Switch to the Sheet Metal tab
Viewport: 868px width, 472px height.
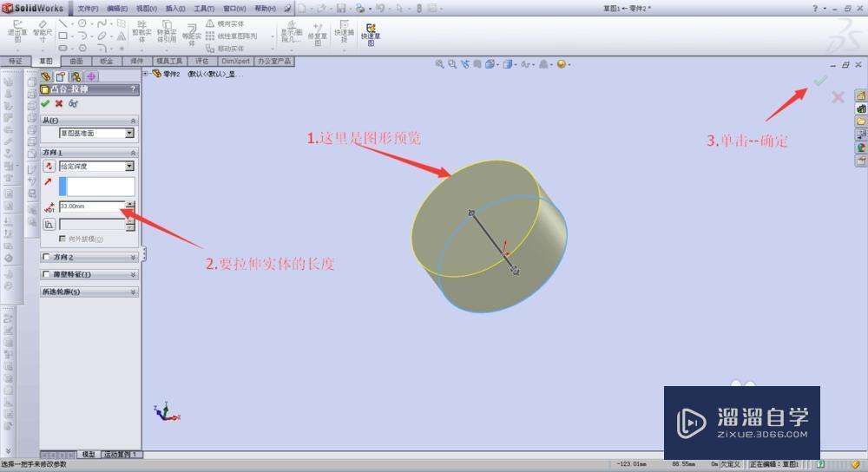tap(106, 61)
